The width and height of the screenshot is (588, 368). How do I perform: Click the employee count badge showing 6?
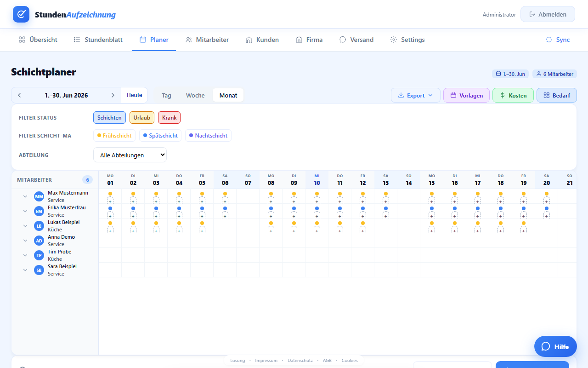87,180
